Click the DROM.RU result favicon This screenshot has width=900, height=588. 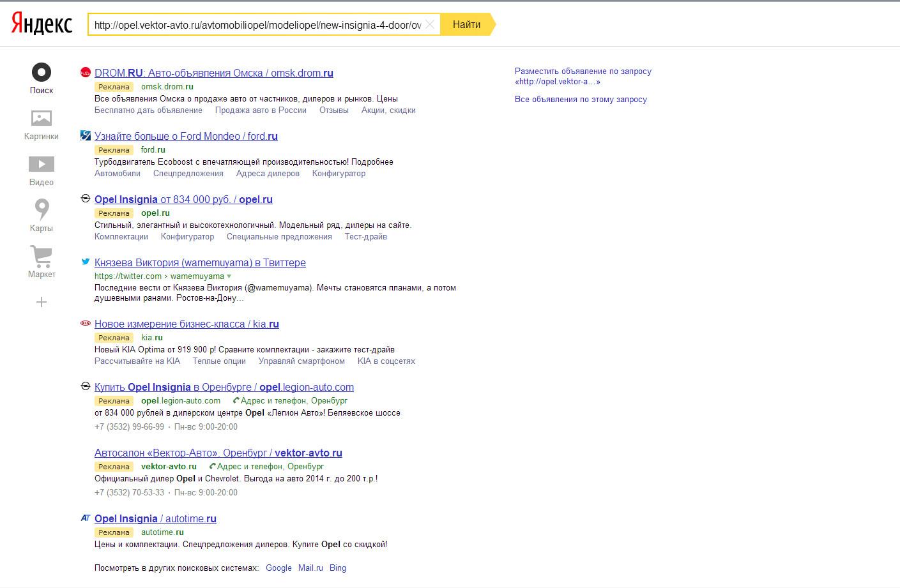pyautogui.click(x=86, y=72)
